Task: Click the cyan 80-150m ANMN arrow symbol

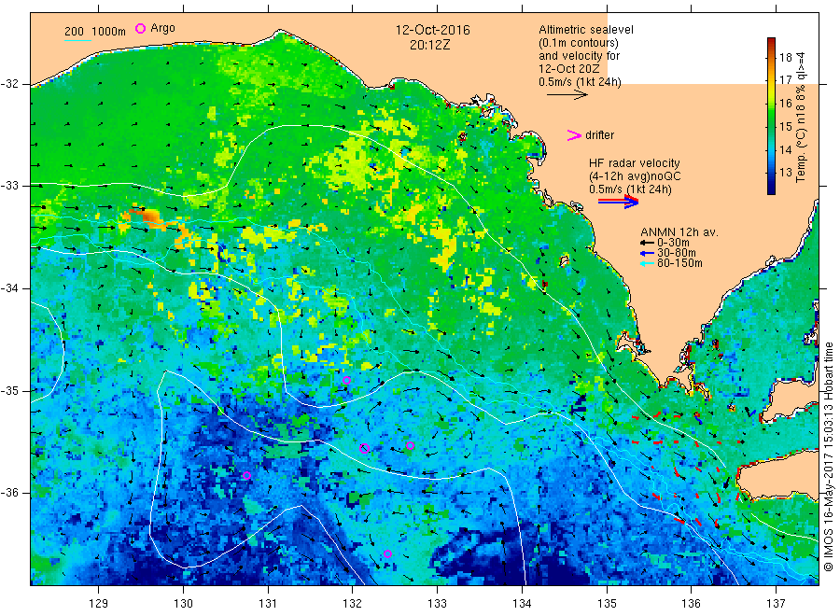Action: click(647, 263)
